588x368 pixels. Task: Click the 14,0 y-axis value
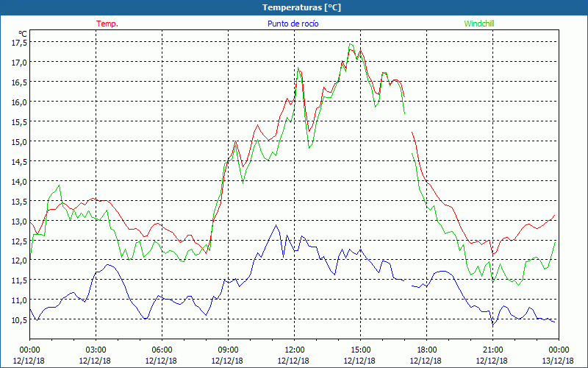[x=20, y=182]
